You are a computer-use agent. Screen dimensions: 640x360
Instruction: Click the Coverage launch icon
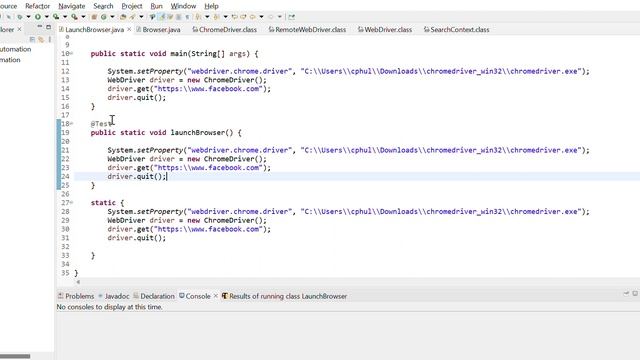[56, 17]
